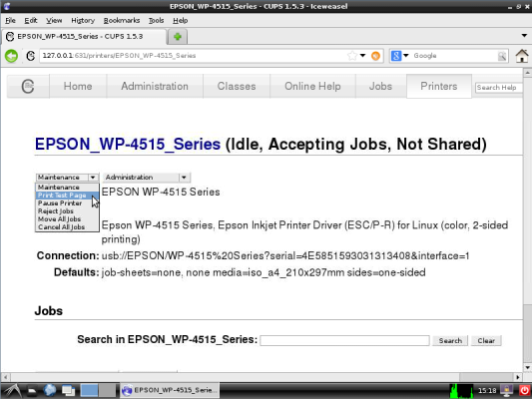Open the Printers tab
Viewport: 532px width, 399px height.
(439, 86)
